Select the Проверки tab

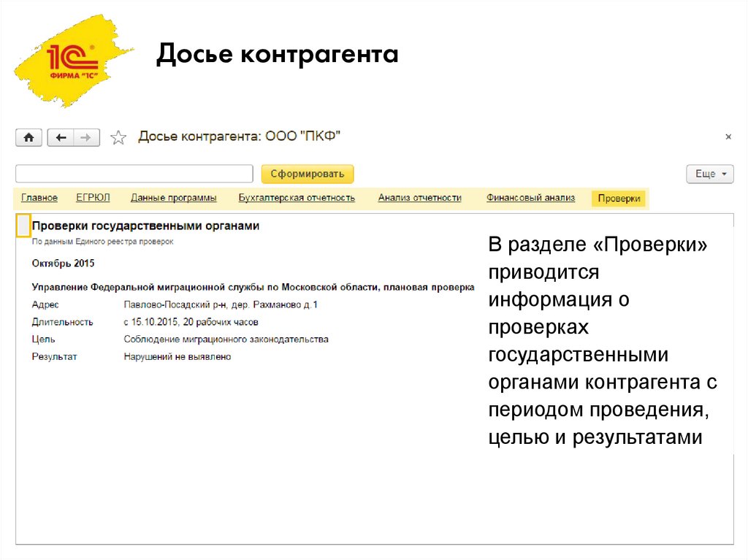tap(619, 199)
